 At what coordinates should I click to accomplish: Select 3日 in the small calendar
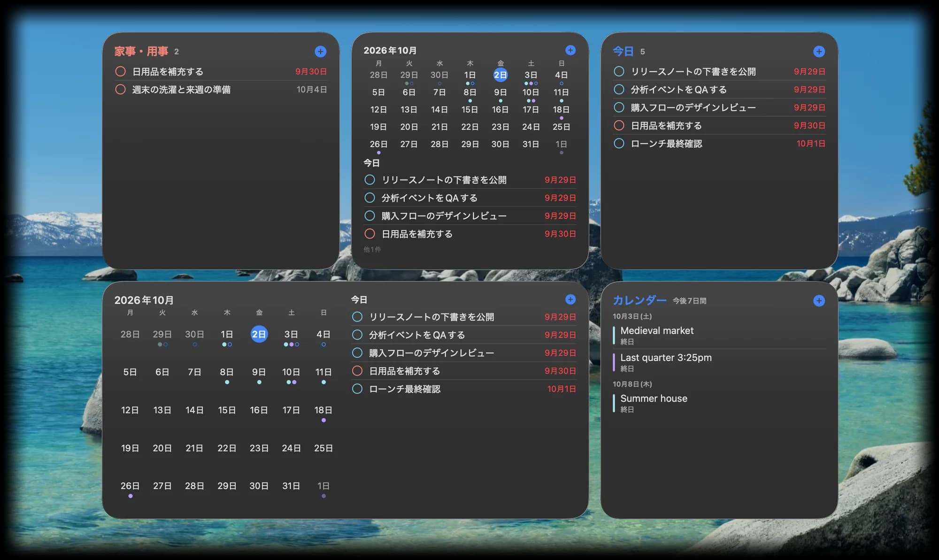tap(531, 75)
